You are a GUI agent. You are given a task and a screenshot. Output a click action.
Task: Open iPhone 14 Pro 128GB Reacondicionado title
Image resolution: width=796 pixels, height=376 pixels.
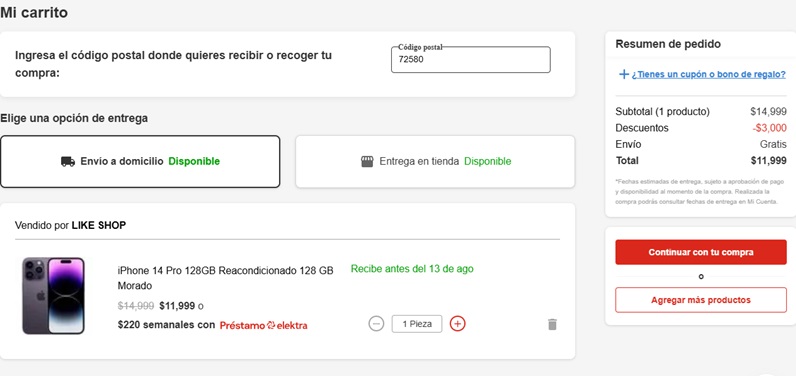pyautogui.click(x=225, y=278)
